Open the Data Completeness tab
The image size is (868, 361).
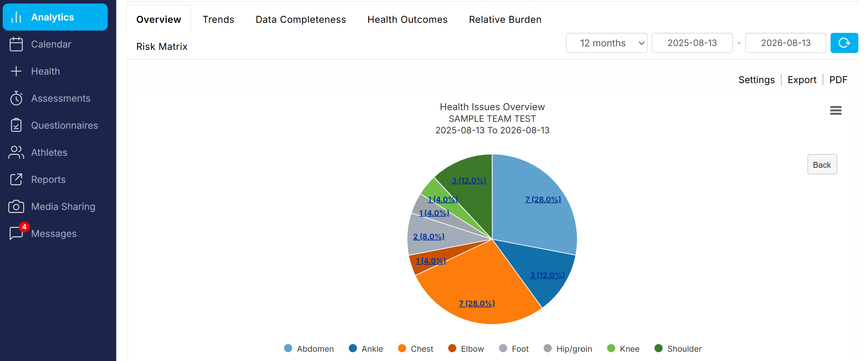pyautogui.click(x=301, y=19)
